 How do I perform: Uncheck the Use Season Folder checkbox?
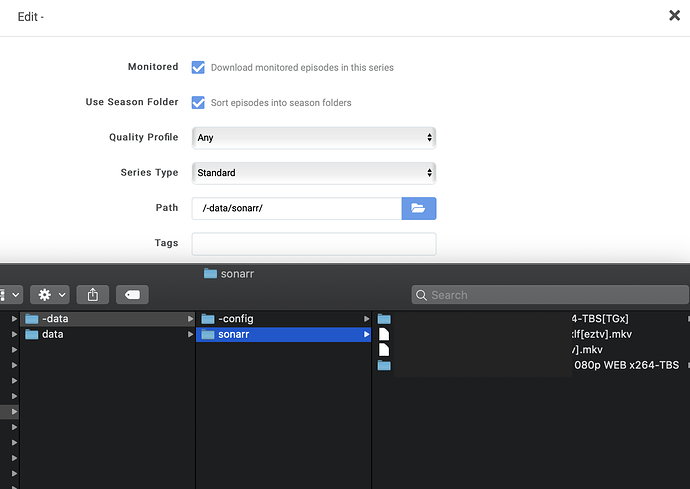click(x=198, y=102)
